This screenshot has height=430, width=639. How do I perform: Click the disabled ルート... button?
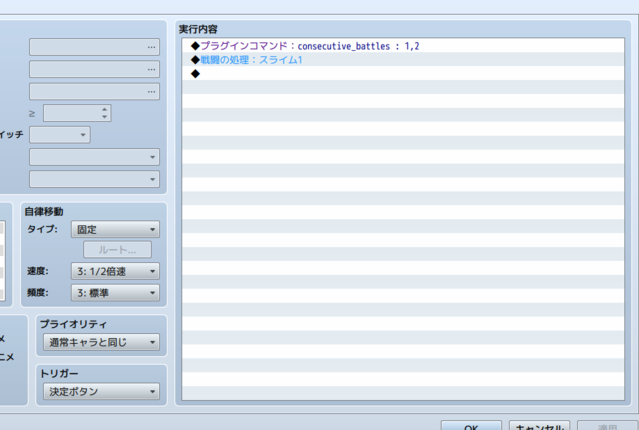[x=117, y=249]
